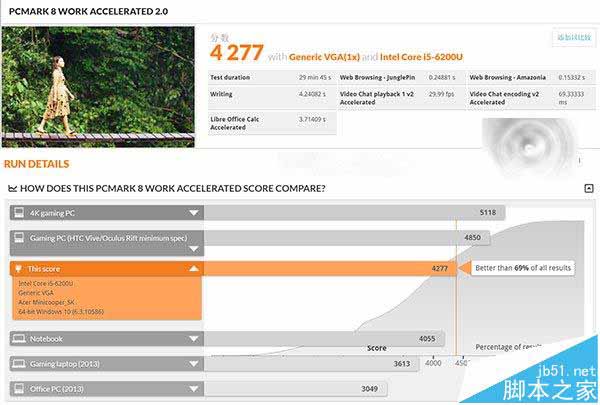Click the 4K gaming PC score bar 5118
Screen dimensions: 600x405
point(354,212)
